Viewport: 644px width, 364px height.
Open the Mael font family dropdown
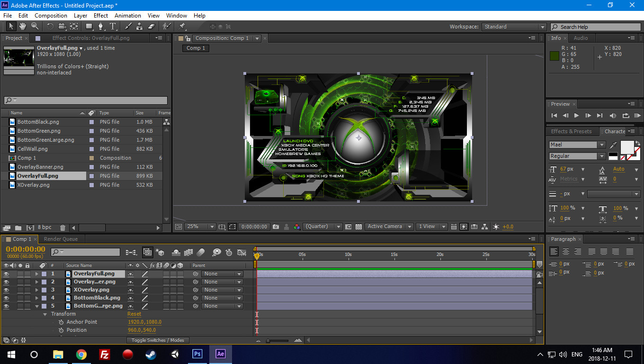[x=577, y=145]
